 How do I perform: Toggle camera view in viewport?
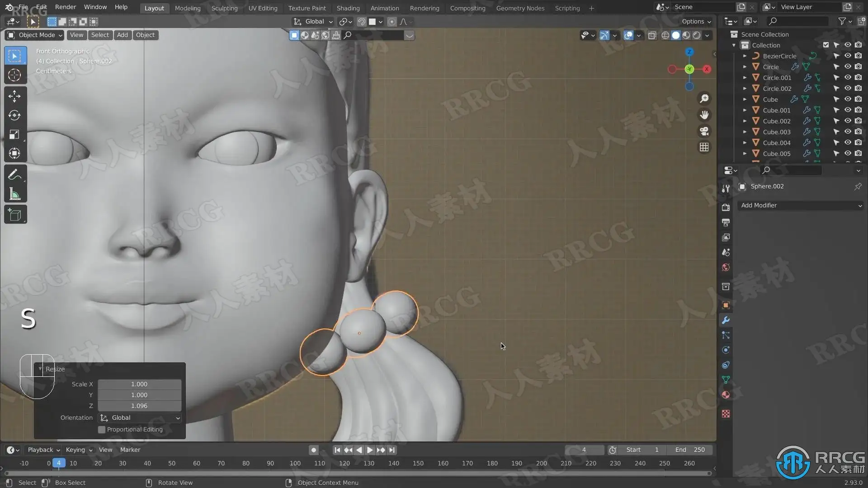click(704, 131)
